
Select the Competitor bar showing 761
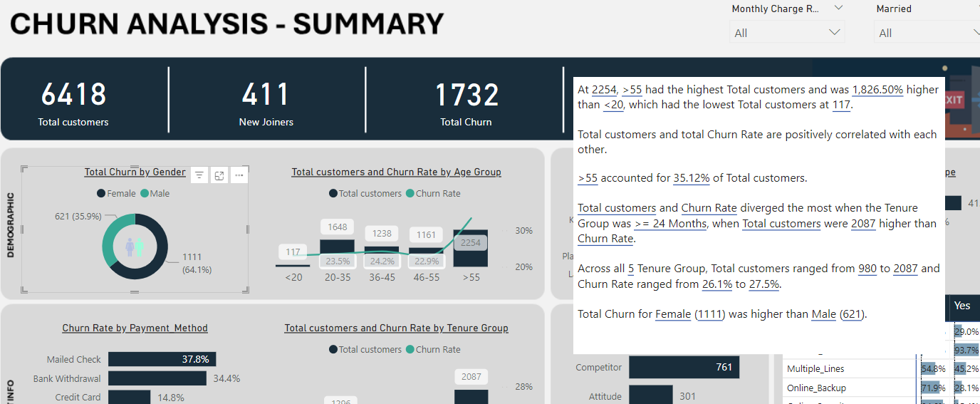pos(684,368)
